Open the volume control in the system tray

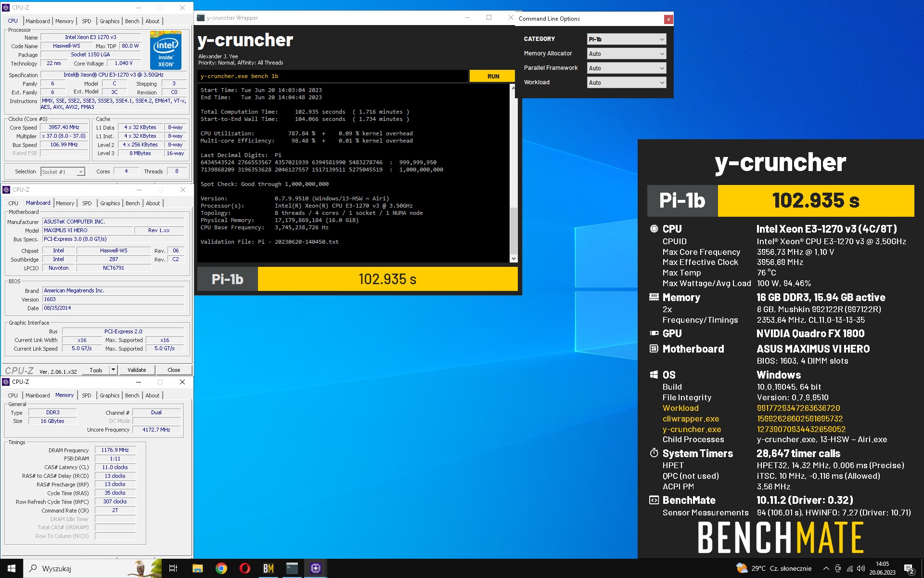(x=861, y=568)
